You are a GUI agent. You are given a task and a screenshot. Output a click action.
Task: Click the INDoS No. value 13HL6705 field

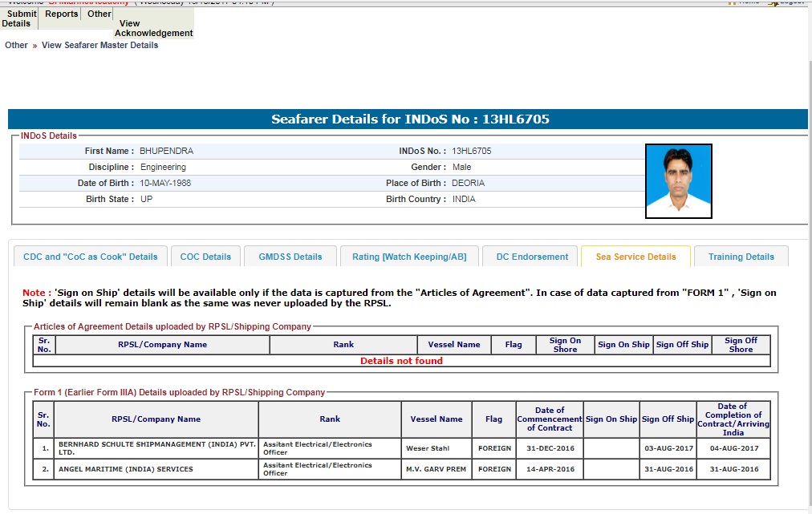pos(472,151)
